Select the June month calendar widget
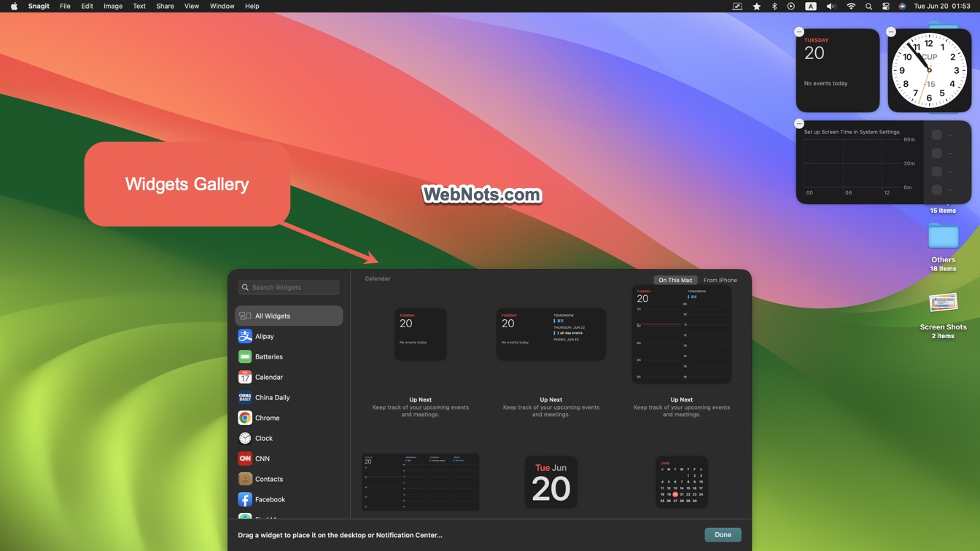980x551 pixels. coord(682,482)
